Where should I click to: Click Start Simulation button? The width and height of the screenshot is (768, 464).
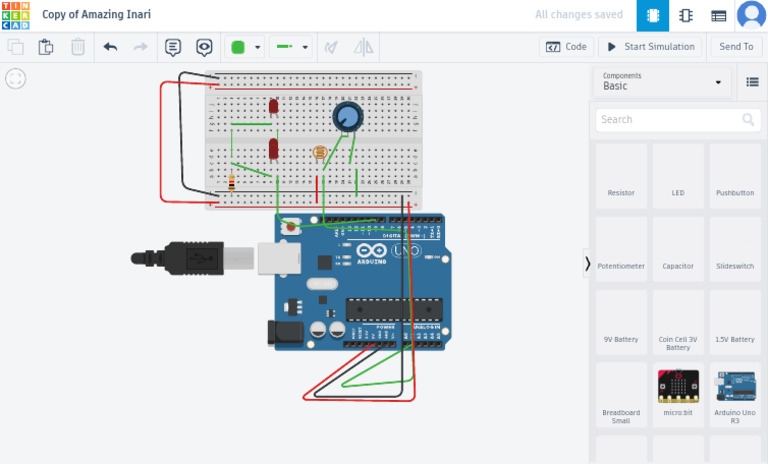[651, 47]
